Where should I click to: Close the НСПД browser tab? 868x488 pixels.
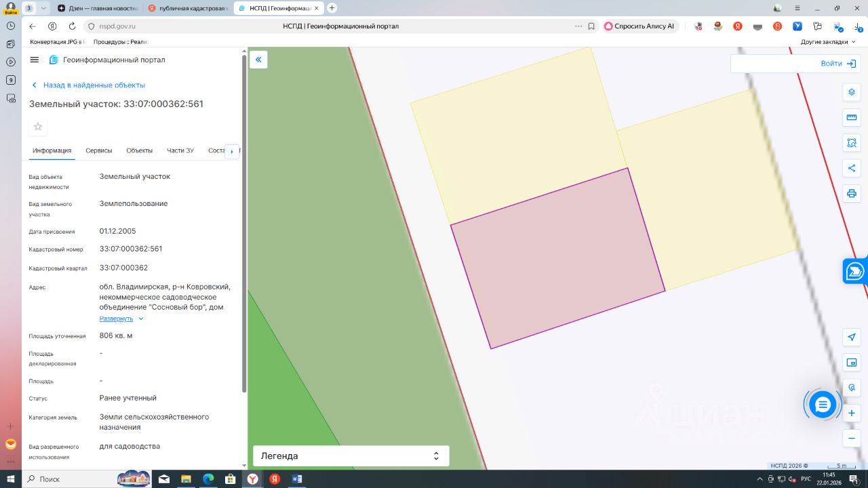tap(317, 8)
